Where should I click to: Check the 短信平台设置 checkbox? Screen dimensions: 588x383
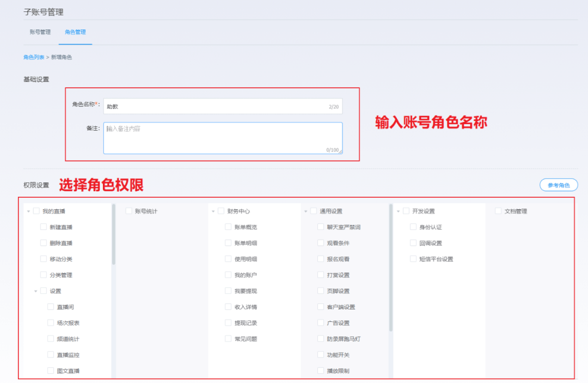[x=413, y=259]
